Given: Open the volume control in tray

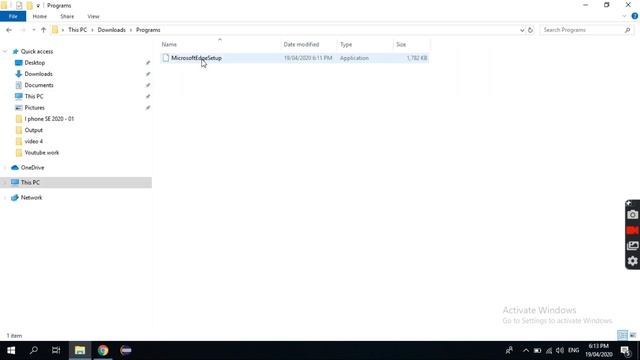Looking at the screenshot, I should [560, 351].
